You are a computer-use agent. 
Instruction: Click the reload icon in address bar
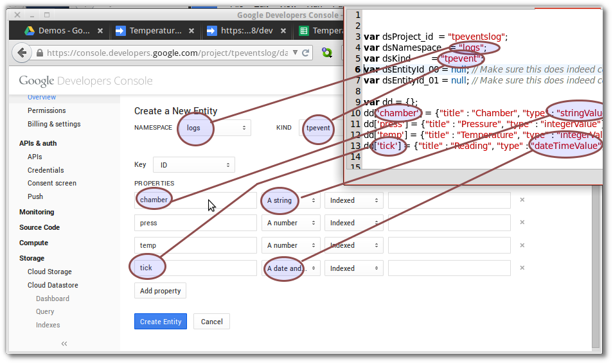(306, 53)
